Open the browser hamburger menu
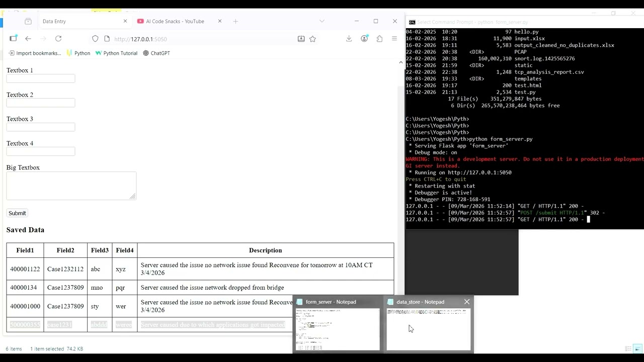 pyautogui.click(x=394, y=39)
